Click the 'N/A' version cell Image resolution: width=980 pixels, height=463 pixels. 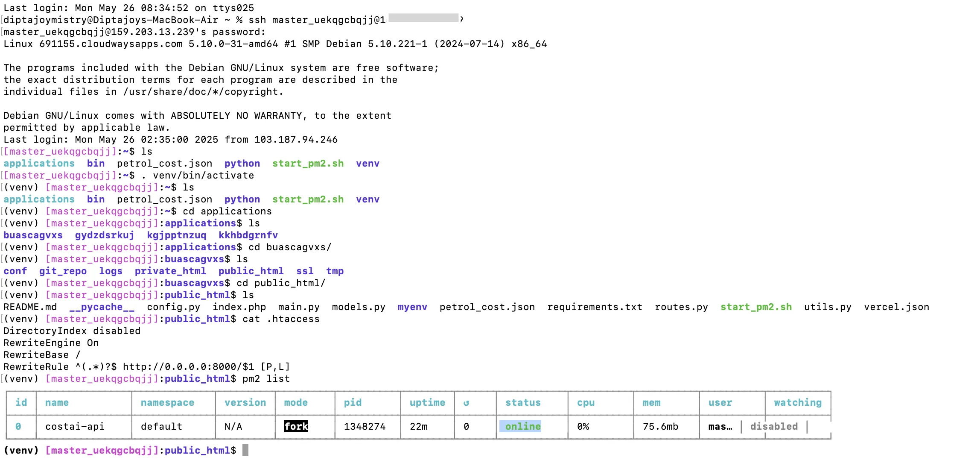(233, 427)
